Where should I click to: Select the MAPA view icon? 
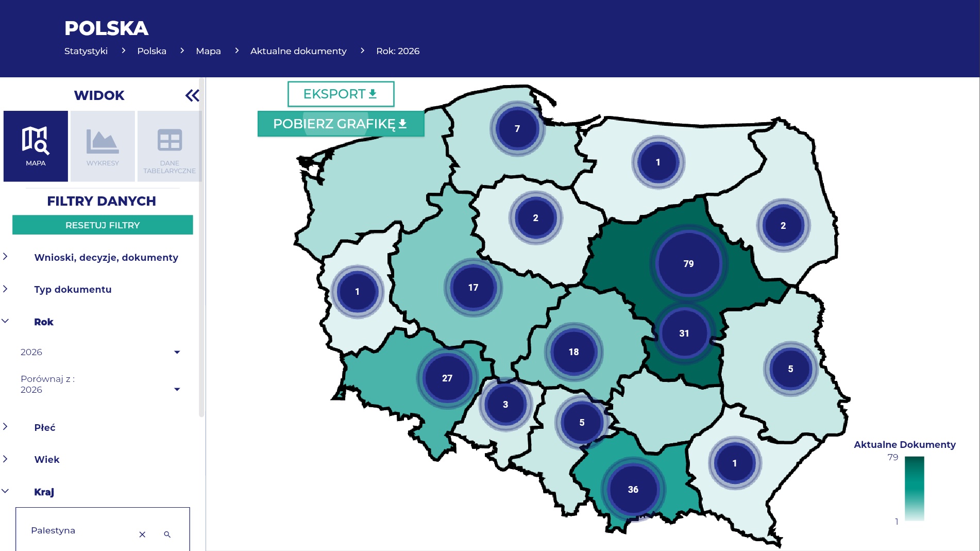36,146
